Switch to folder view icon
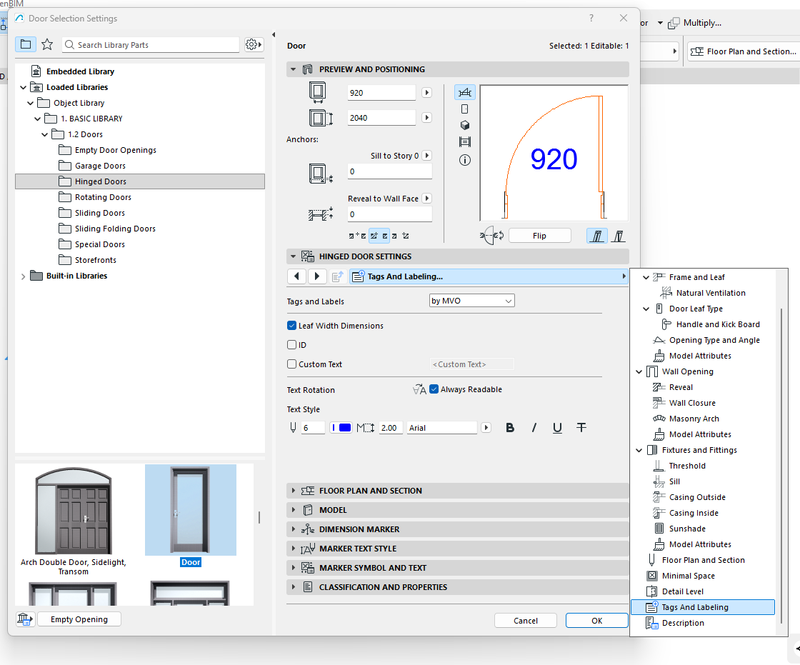This screenshot has width=800, height=665. 26,44
